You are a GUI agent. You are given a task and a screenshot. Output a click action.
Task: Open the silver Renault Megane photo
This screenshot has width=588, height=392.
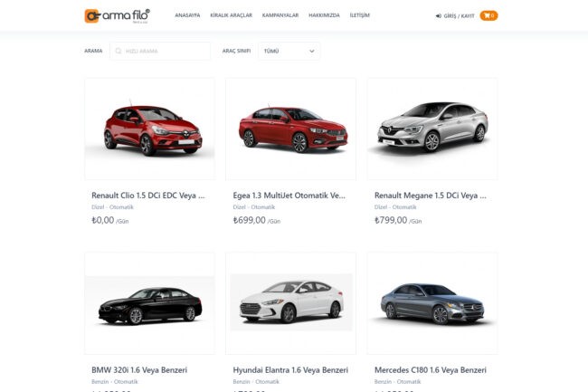(432, 128)
